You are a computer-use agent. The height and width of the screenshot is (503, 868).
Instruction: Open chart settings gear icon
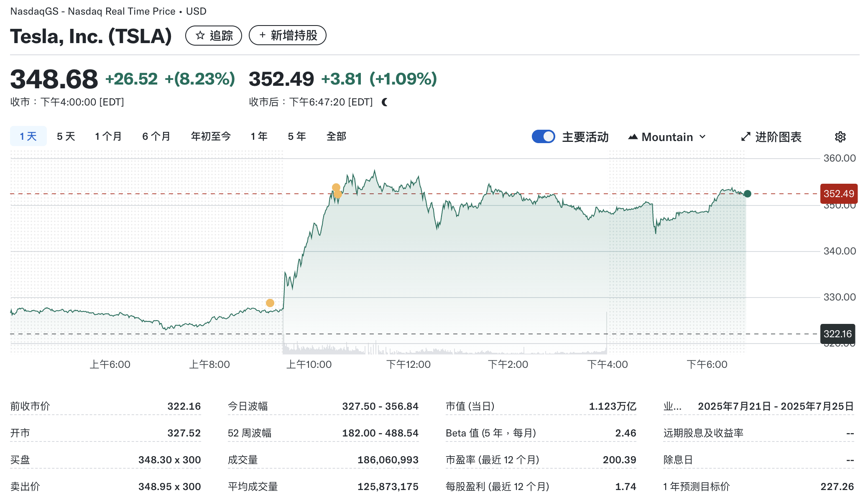[840, 137]
